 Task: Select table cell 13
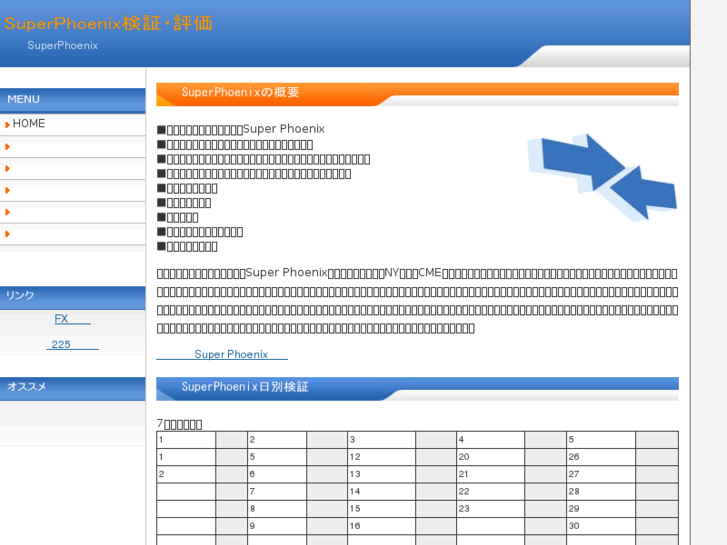pyautogui.click(x=382, y=474)
